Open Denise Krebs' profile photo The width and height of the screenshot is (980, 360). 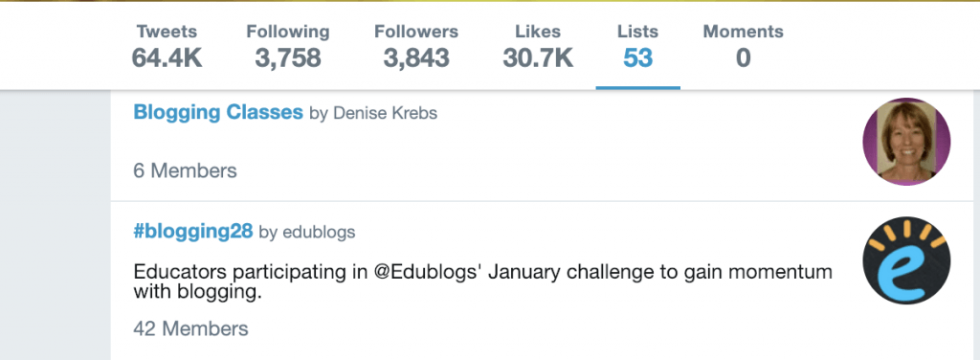[x=906, y=142]
